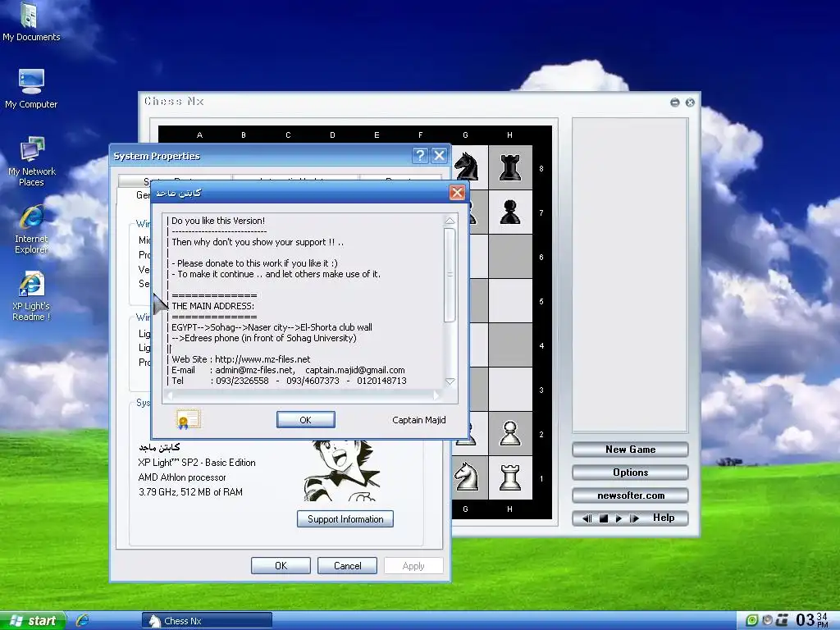Click play icon in Chess Nx
The image size is (840, 630).
[619, 518]
